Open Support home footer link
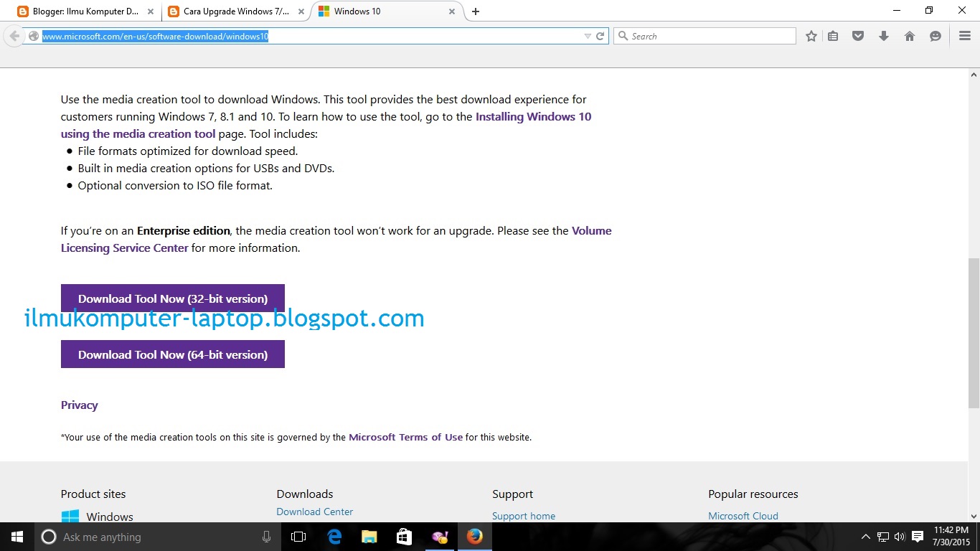The image size is (980, 551). [x=524, y=516]
